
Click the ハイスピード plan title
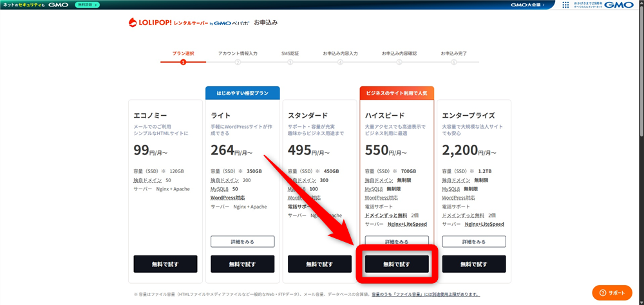(385, 115)
